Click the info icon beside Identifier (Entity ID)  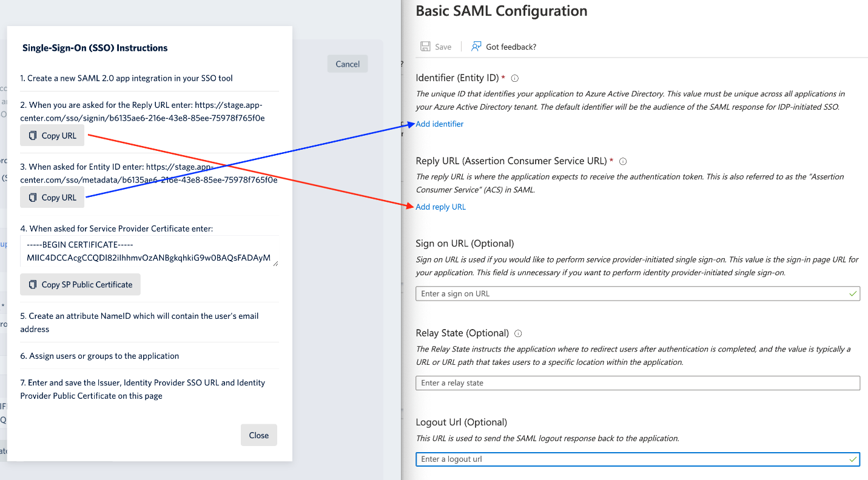click(x=515, y=78)
